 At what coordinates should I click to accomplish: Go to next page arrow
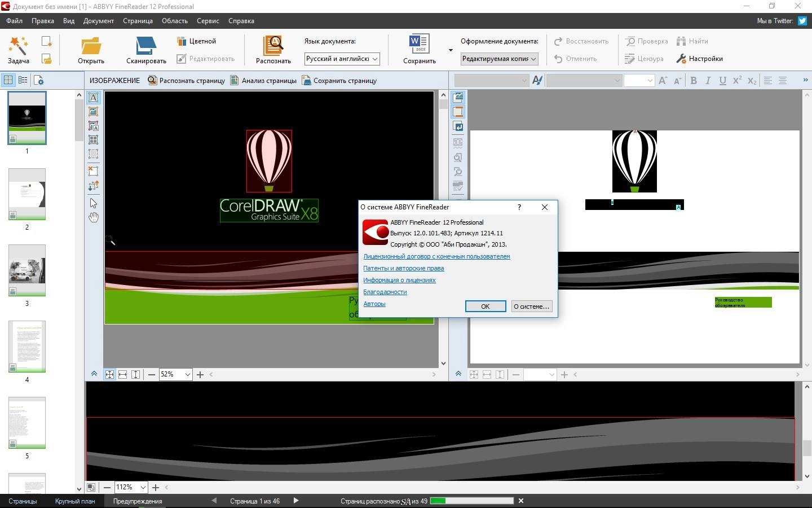[296, 501]
